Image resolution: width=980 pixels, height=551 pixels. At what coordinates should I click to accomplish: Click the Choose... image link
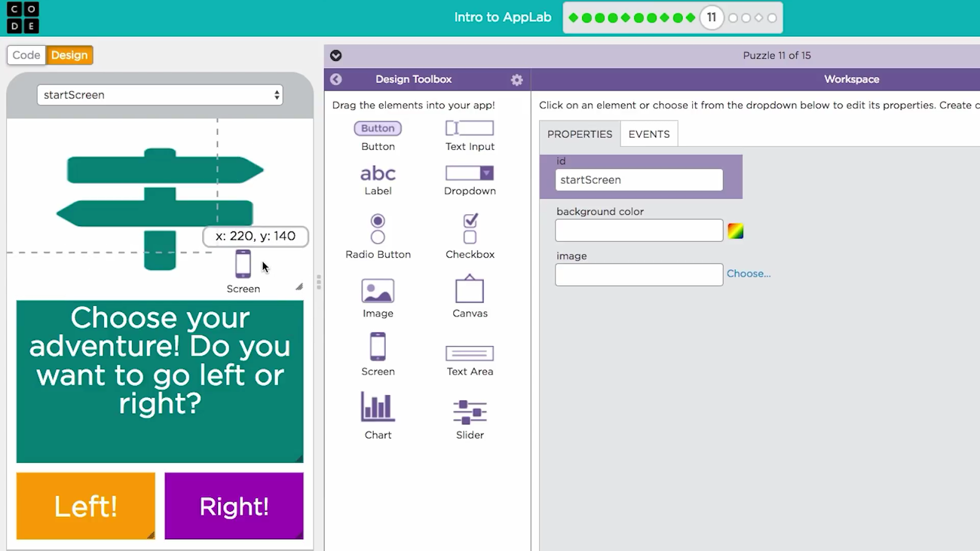pos(748,274)
